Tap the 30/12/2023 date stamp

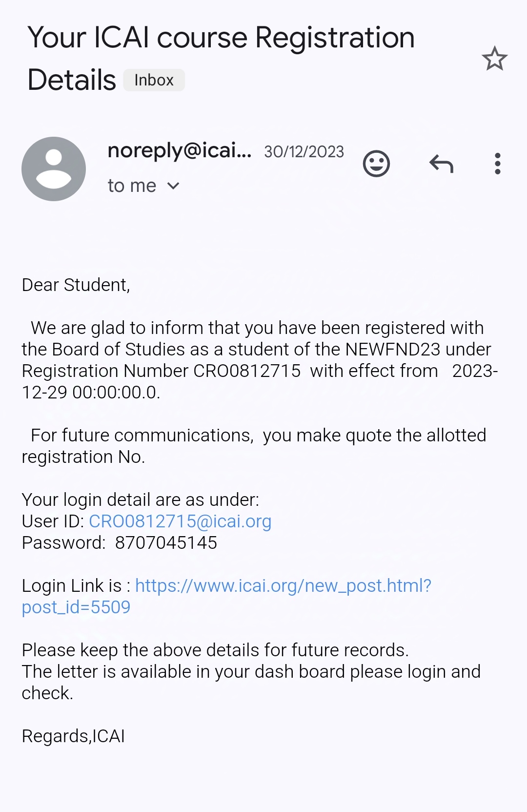(304, 152)
